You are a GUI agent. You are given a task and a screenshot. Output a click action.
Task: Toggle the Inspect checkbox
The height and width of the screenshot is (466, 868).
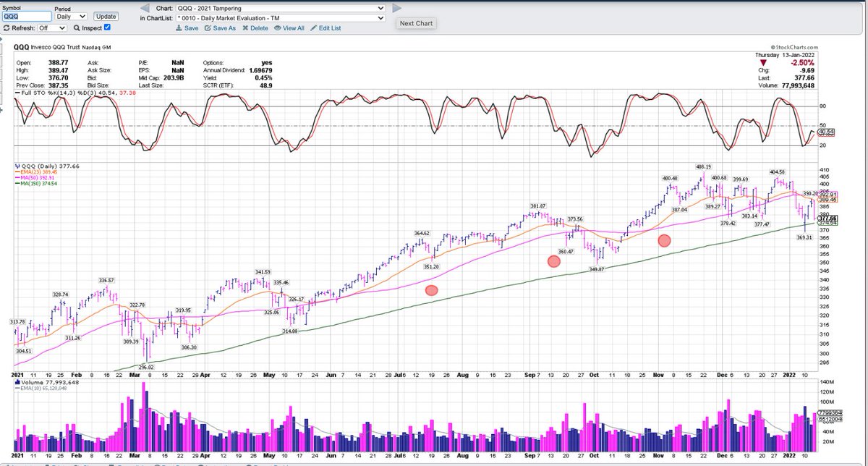pos(107,27)
